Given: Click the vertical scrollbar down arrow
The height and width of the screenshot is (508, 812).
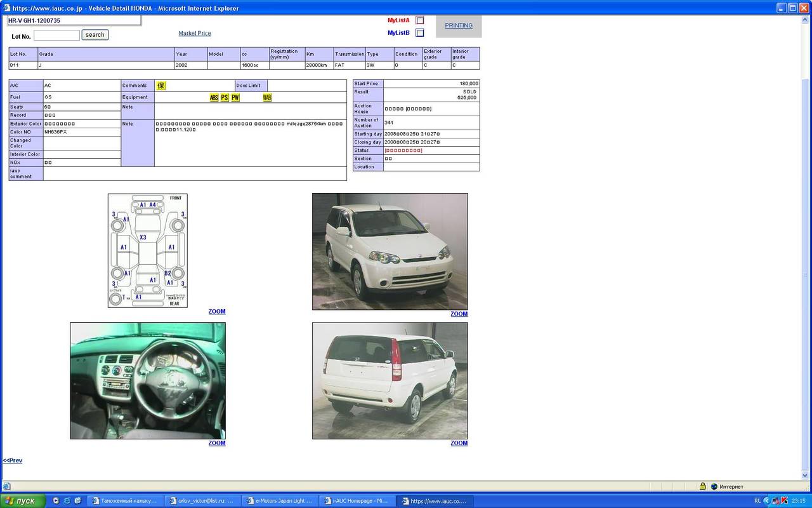Looking at the screenshot, I should [x=806, y=476].
